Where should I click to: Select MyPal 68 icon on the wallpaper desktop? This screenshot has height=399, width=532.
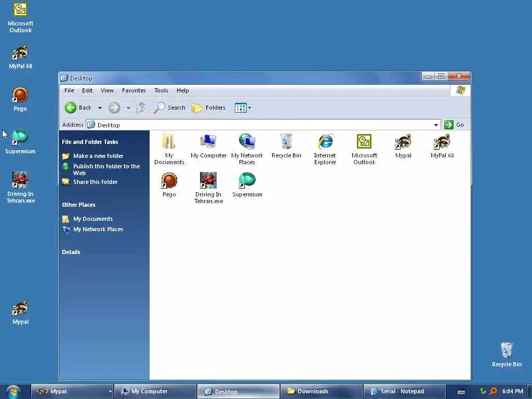(x=20, y=57)
